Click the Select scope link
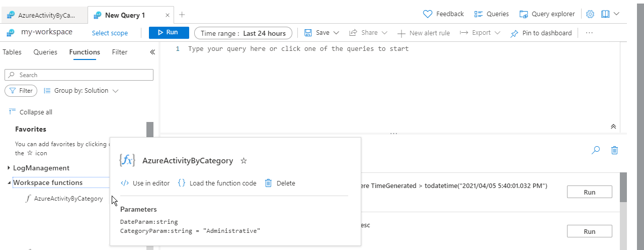Image resolution: width=644 pixels, height=250 pixels. pos(110,33)
